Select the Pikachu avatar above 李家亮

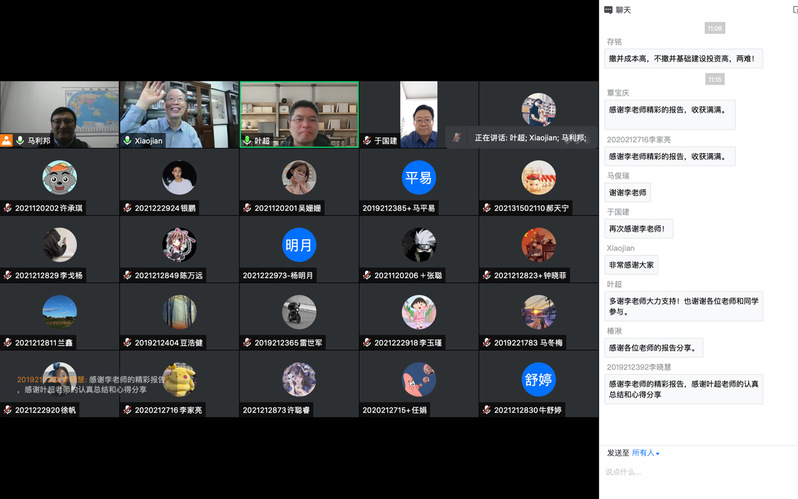[179, 380]
